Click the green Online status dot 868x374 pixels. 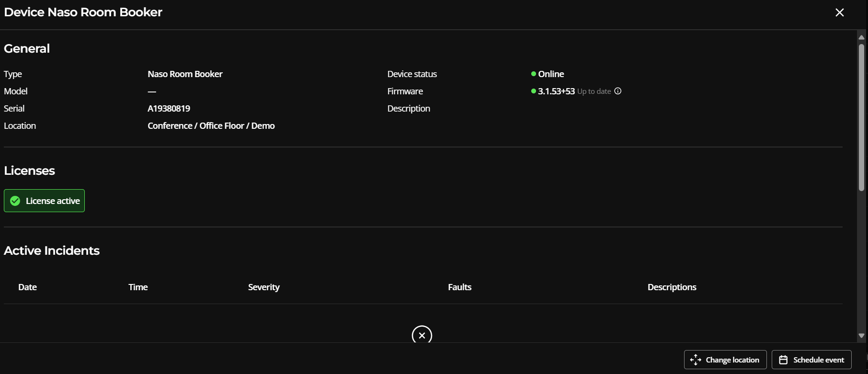tap(534, 74)
